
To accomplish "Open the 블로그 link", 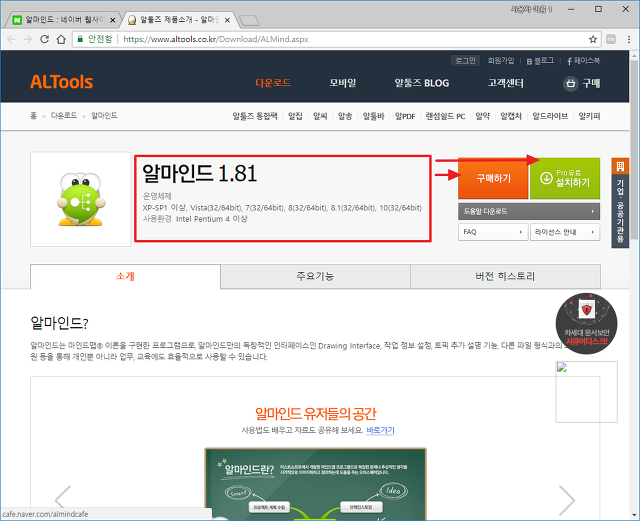I will click(x=540, y=61).
